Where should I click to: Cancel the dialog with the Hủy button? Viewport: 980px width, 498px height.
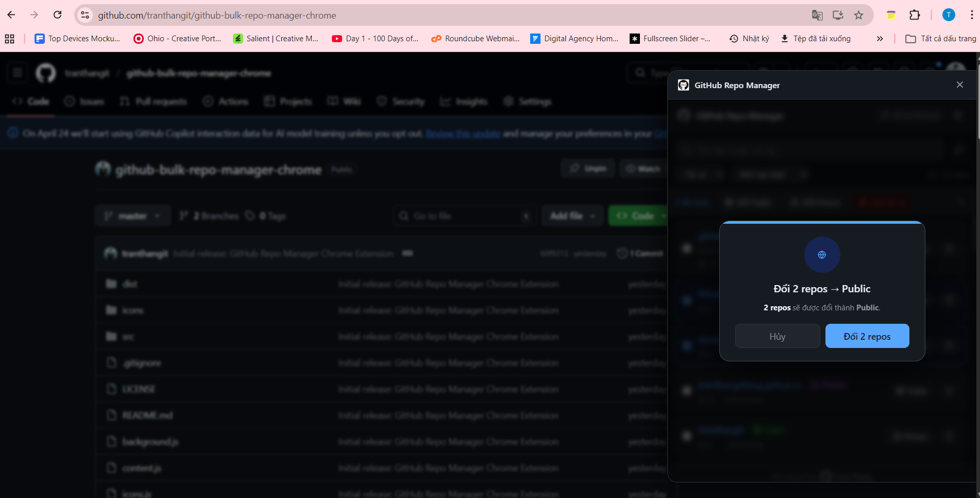pos(778,336)
